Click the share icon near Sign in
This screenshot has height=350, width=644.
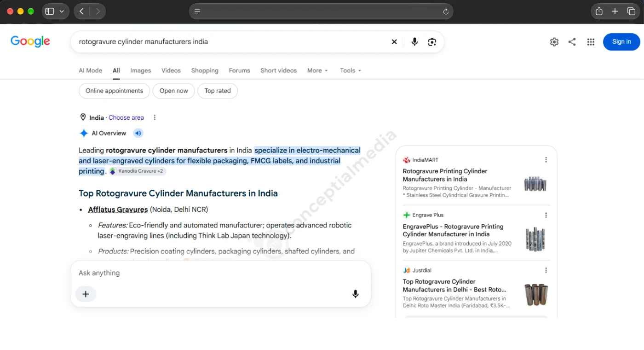[572, 42]
